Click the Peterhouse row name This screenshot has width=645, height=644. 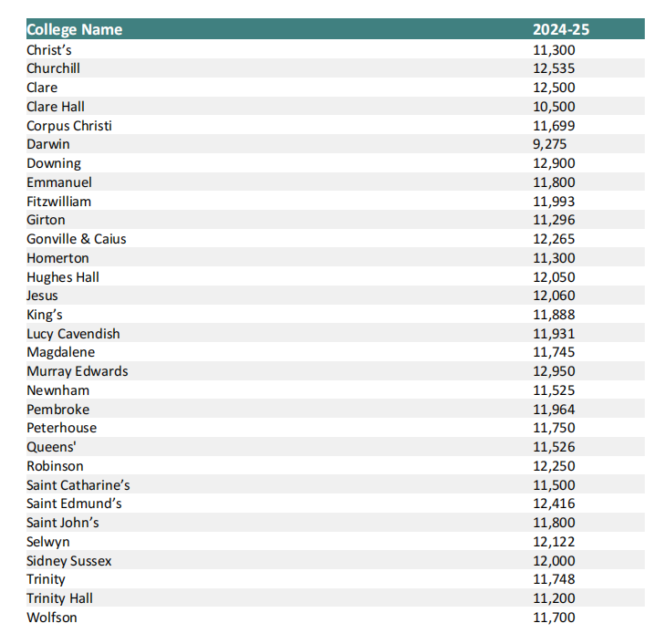point(62,428)
